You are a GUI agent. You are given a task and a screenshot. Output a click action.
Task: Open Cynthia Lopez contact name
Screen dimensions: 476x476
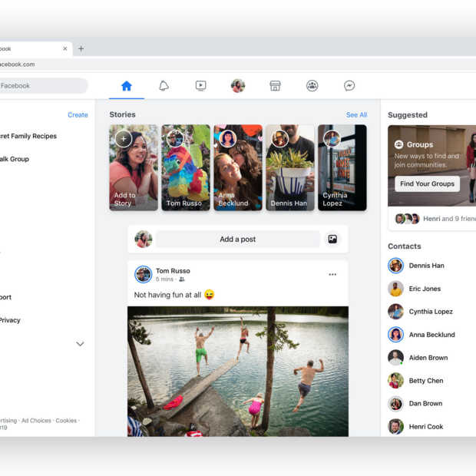[x=431, y=312]
